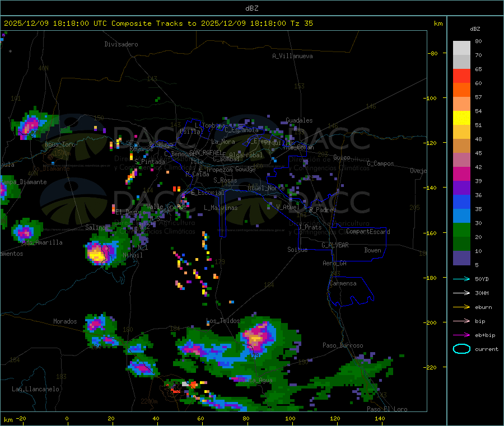
Task: Click the 'Morados' map label
Action: 65,321
